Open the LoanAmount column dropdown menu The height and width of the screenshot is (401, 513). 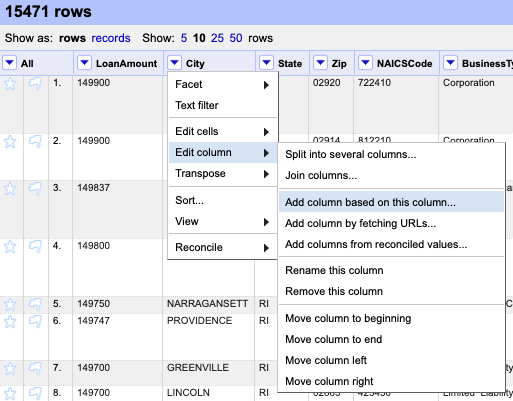(x=84, y=63)
